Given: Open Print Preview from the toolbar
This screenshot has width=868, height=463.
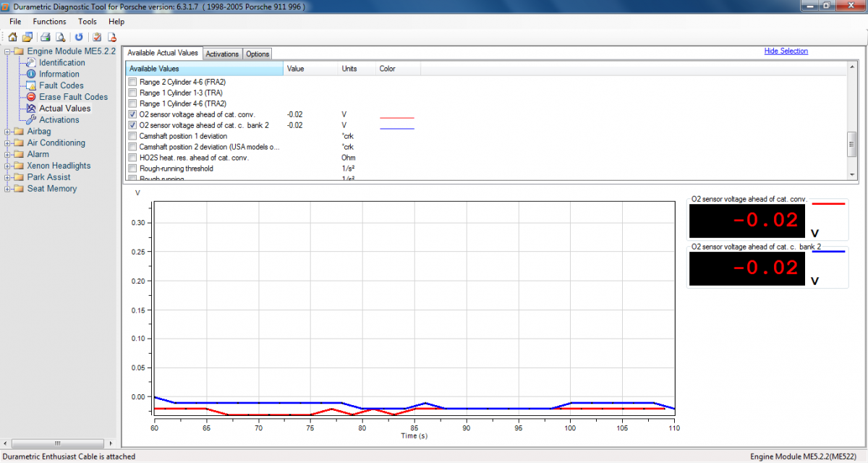Looking at the screenshot, I should click(61, 37).
